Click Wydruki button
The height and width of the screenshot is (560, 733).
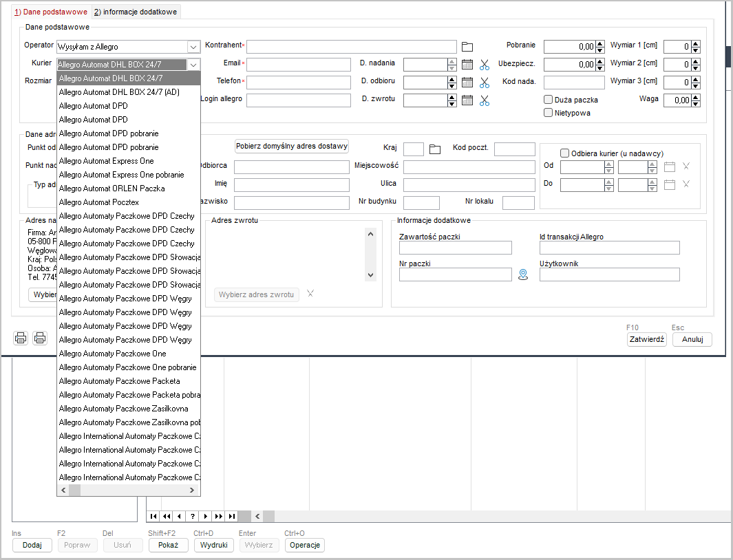click(x=213, y=545)
